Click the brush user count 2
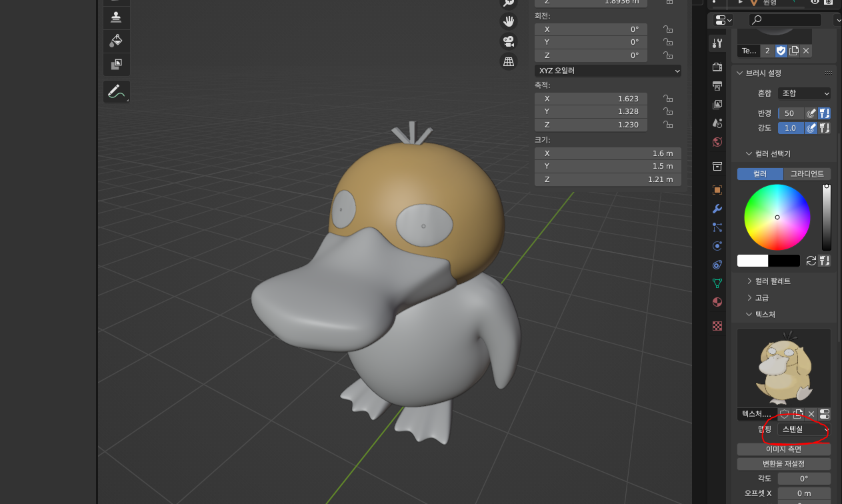The width and height of the screenshot is (842, 504). [x=767, y=51]
